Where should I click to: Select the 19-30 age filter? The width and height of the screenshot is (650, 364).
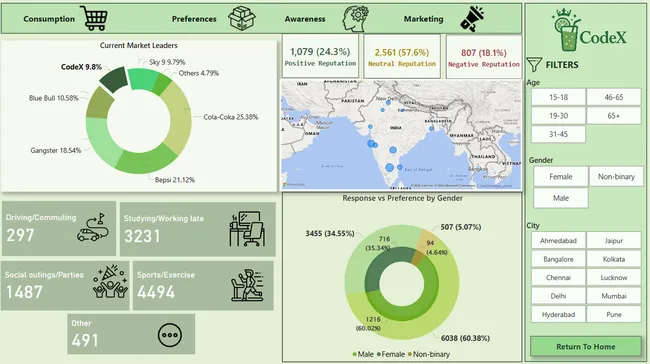click(558, 116)
